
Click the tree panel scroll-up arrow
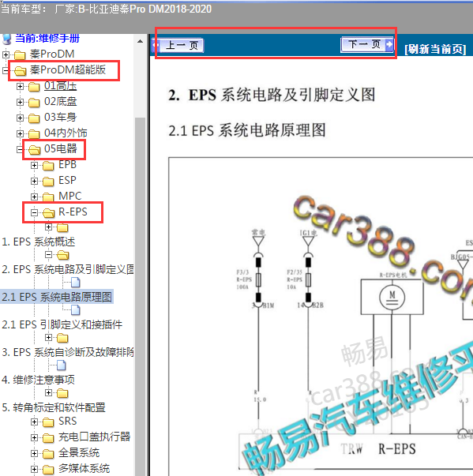[140, 41]
